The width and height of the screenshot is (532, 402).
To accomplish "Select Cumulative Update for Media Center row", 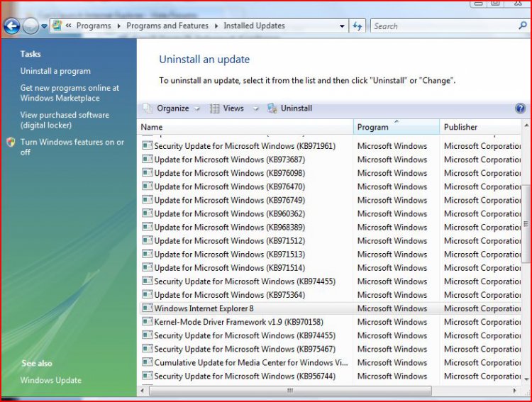I will pyautogui.click(x=331, y=363).
